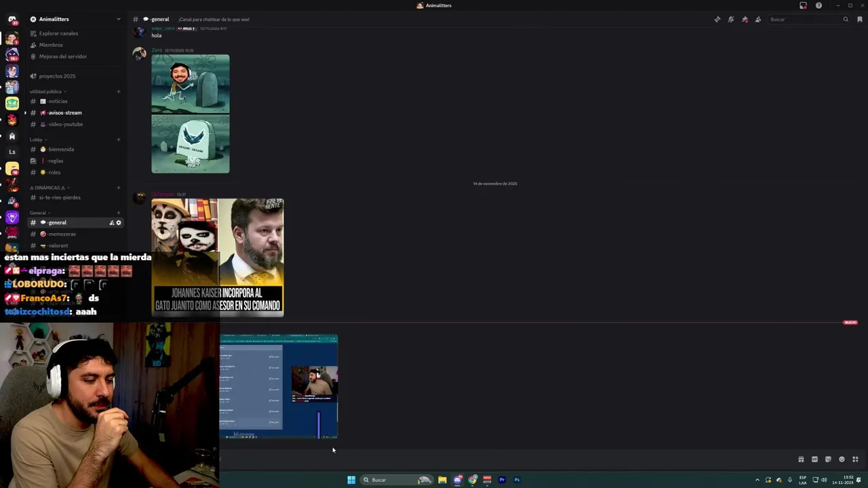868x488 pixels.
Task: Toggle member list icon in header
Action: [x=758, y=19]
